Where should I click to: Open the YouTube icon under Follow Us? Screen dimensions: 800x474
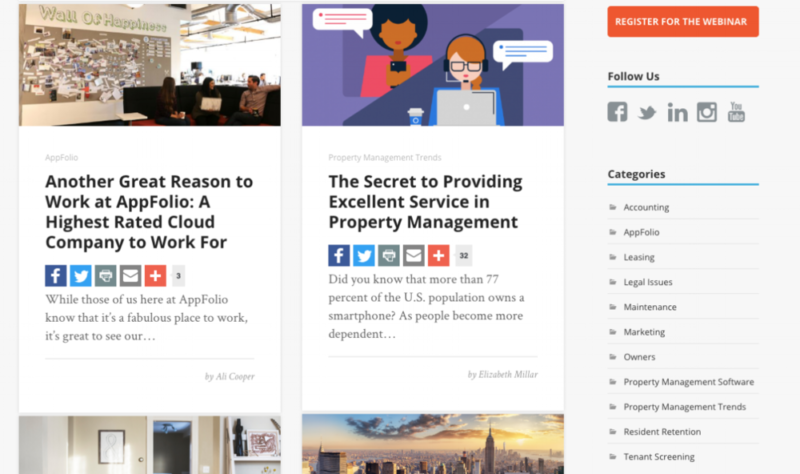(x=736, y=112)
